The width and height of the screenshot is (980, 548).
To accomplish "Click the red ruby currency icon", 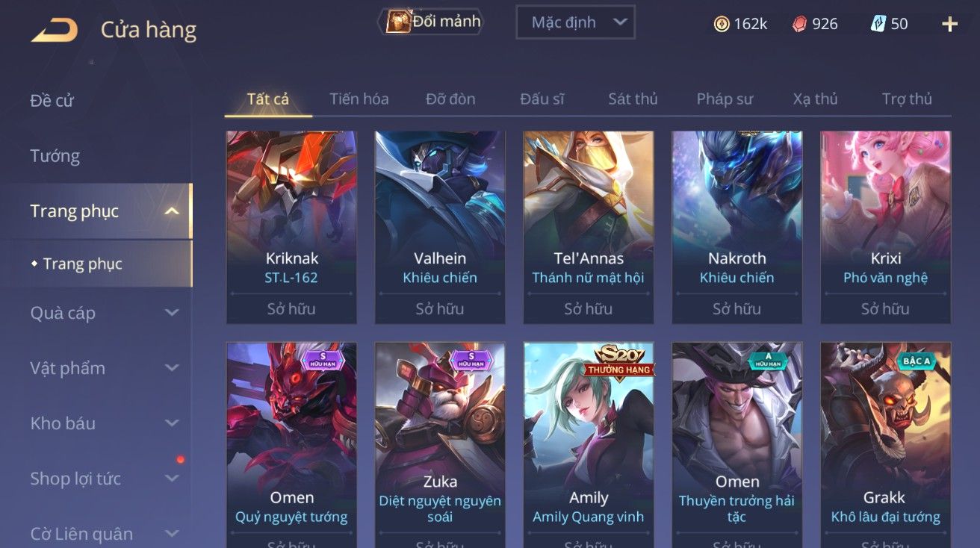I will (x=800, y=24).
